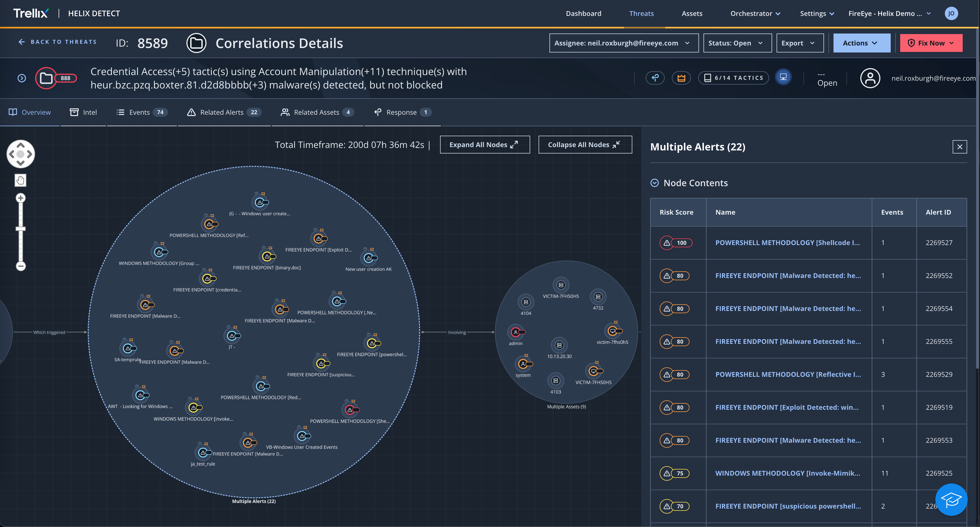This screenshot has width=980, height=527.
Task: Click the Multiple Alerts (22) group label
Action: (254, 502)
